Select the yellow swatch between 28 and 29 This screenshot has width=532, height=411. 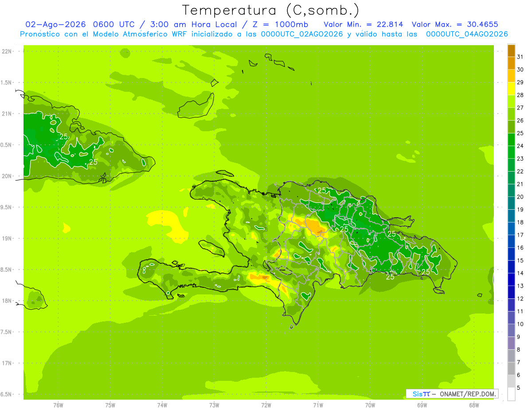pyautogui.click(x=511, y=89)
